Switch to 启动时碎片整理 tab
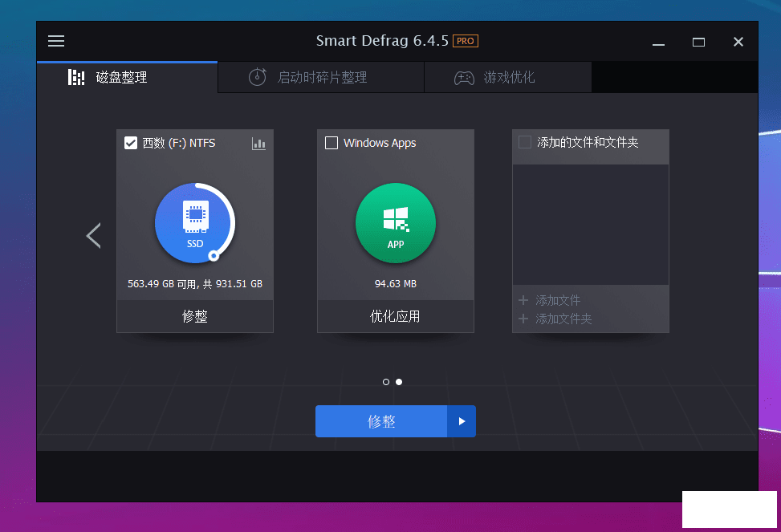781x532 pixels. click(322, 78)
